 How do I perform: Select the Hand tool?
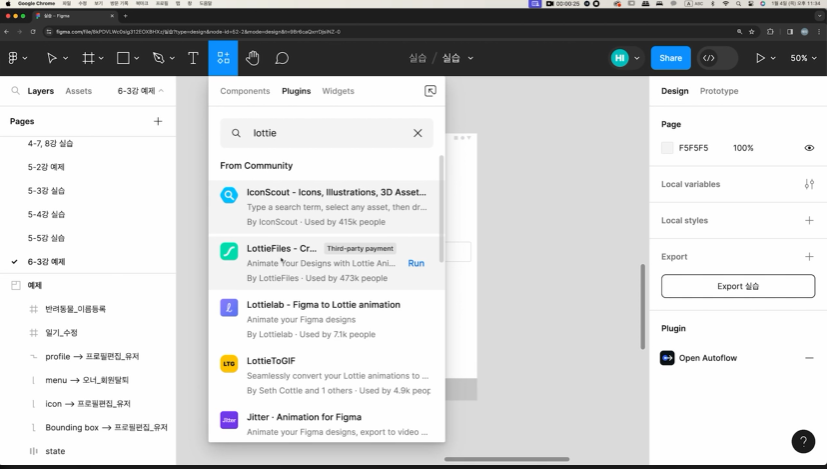tap(253, 58)
